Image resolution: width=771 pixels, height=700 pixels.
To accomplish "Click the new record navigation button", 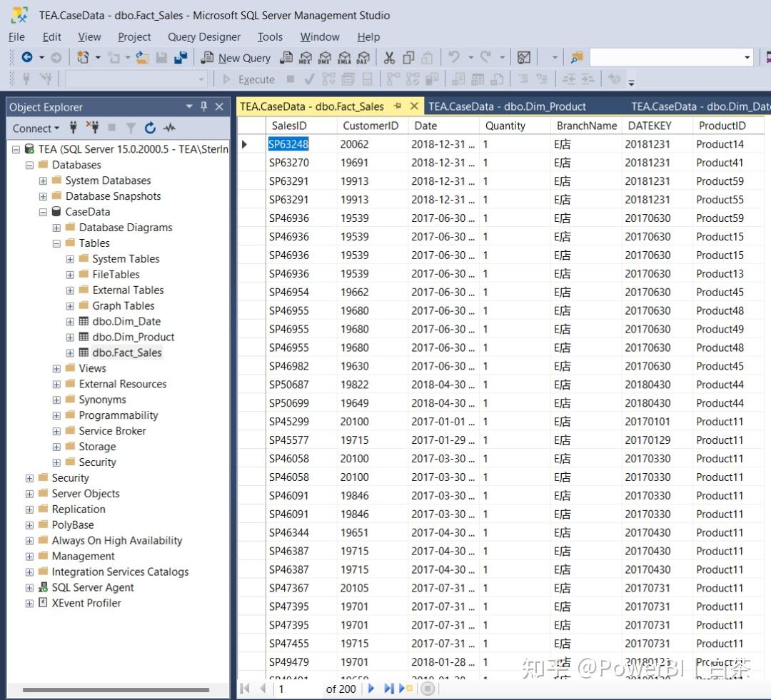I will 405,689.
